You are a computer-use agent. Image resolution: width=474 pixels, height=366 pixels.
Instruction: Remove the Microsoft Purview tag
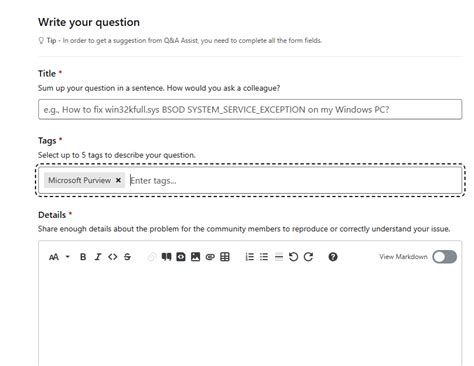point(118,180)
